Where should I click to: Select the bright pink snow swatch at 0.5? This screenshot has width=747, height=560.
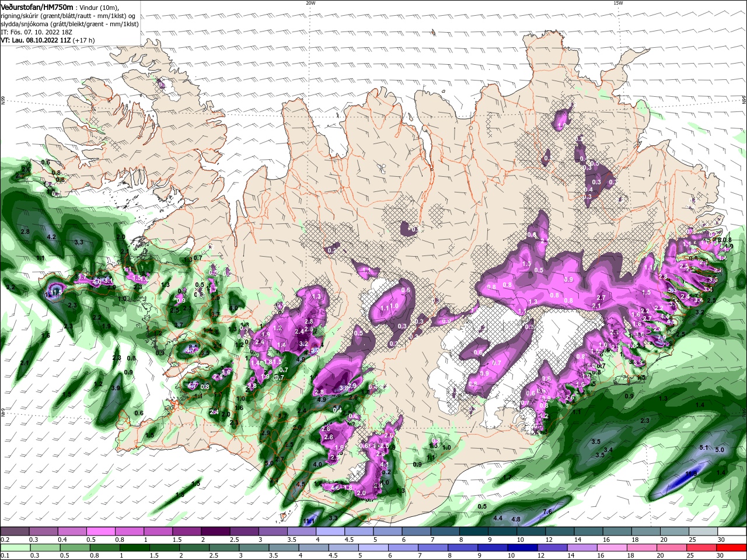pos(100,531)
